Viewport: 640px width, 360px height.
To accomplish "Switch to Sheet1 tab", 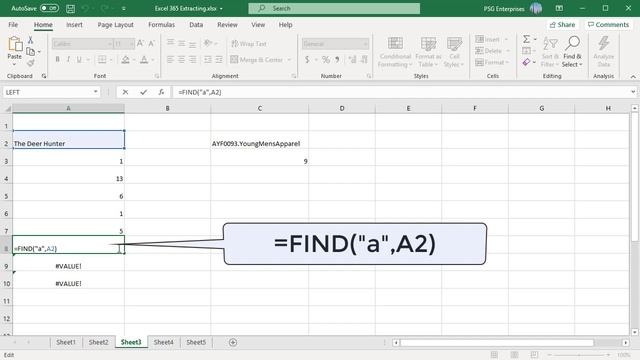I will (x=66, y=342).
